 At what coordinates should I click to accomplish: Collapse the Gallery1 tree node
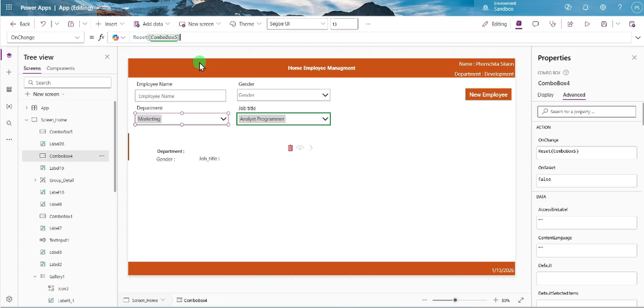tap(35, 277)
